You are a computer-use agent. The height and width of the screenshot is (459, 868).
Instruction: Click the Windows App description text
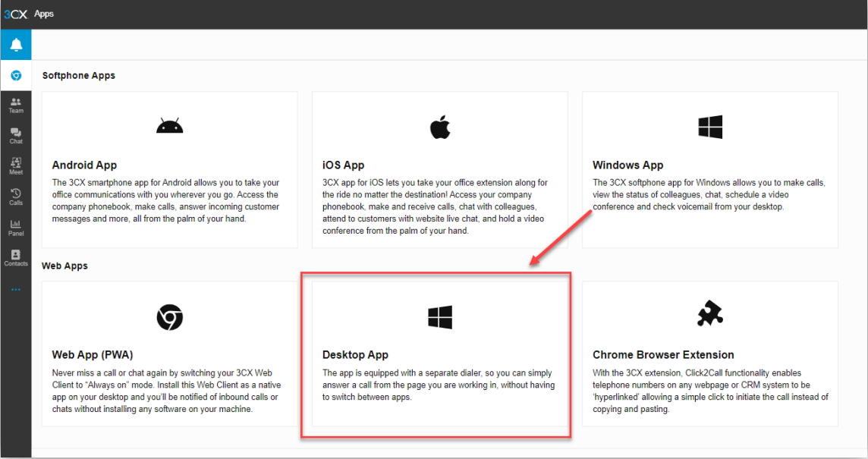coord(709,194)
